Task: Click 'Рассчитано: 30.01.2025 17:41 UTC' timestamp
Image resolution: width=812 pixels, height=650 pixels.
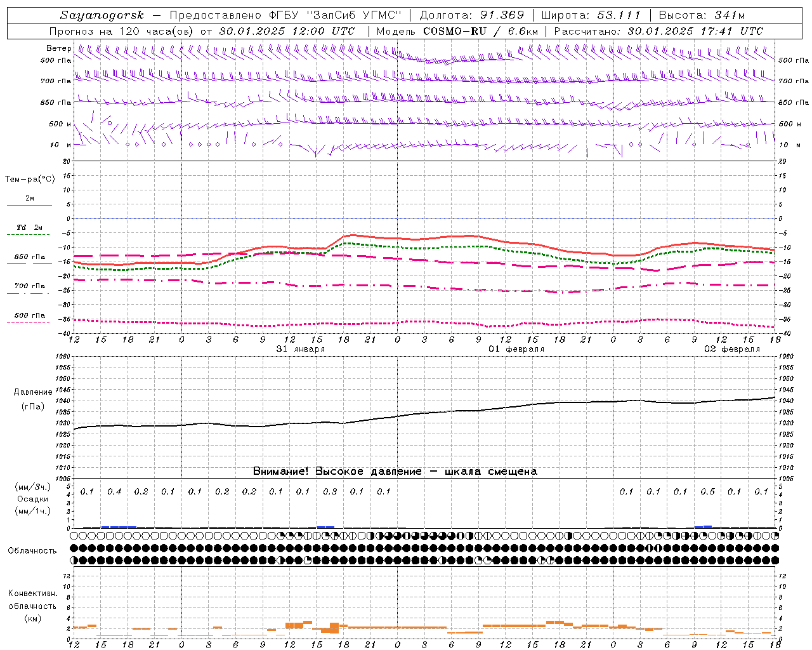Action: point(658,31)
